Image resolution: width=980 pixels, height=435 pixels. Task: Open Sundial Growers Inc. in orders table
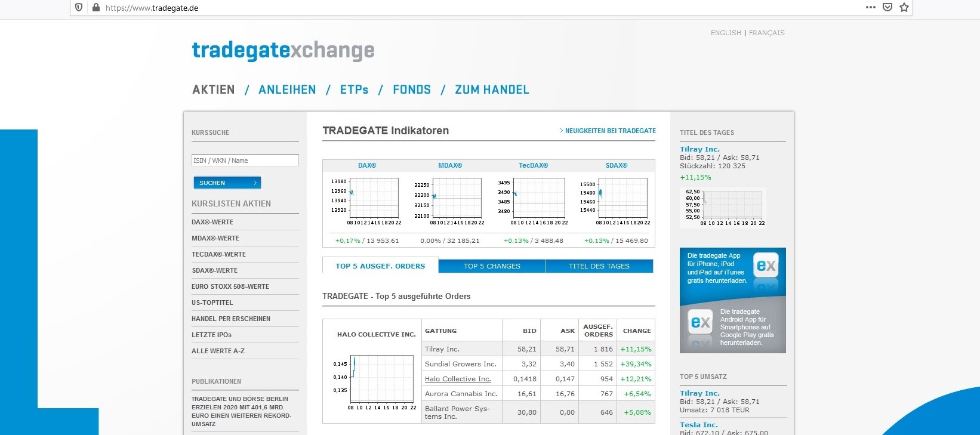460,364
